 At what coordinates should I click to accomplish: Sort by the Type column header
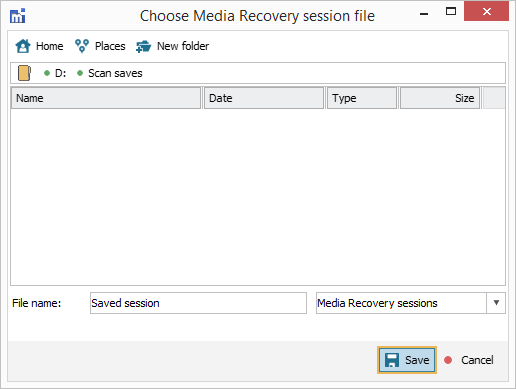[362, 98]
